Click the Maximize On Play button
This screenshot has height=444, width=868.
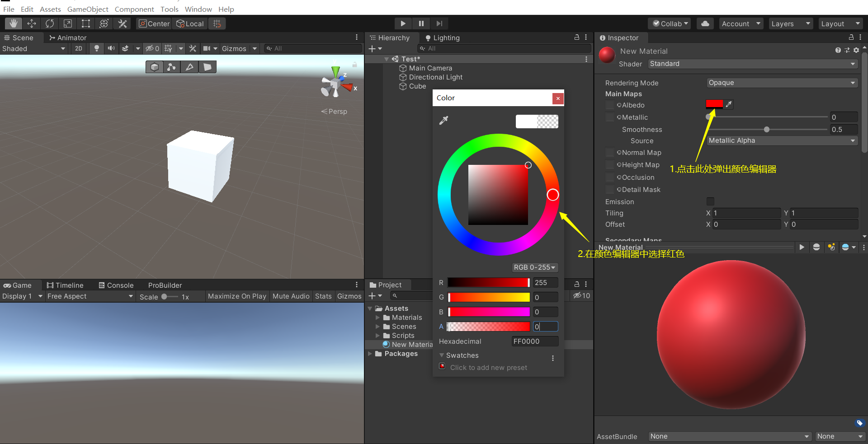coord(237,296)
